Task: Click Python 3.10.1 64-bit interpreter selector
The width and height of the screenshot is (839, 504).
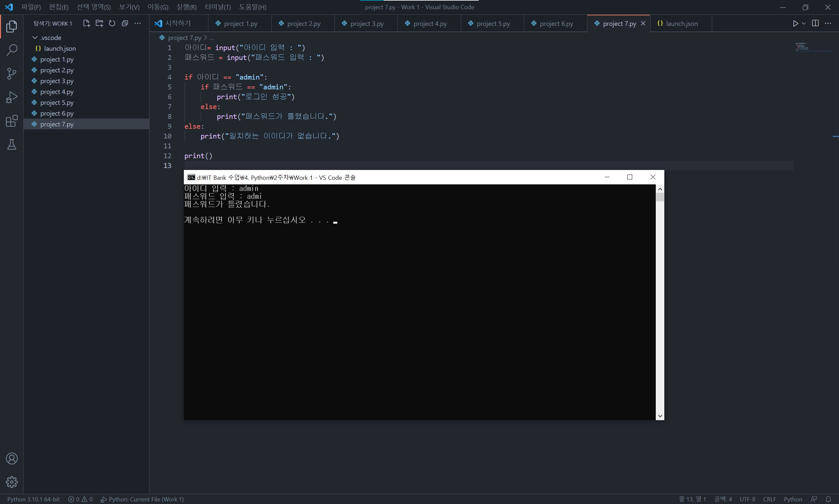Action: [33, 499]
